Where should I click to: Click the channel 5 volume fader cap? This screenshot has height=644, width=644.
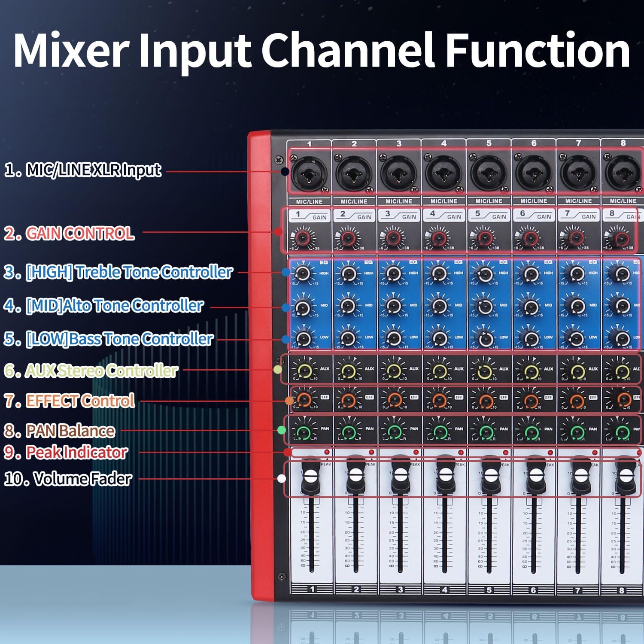tap(490, 475)
